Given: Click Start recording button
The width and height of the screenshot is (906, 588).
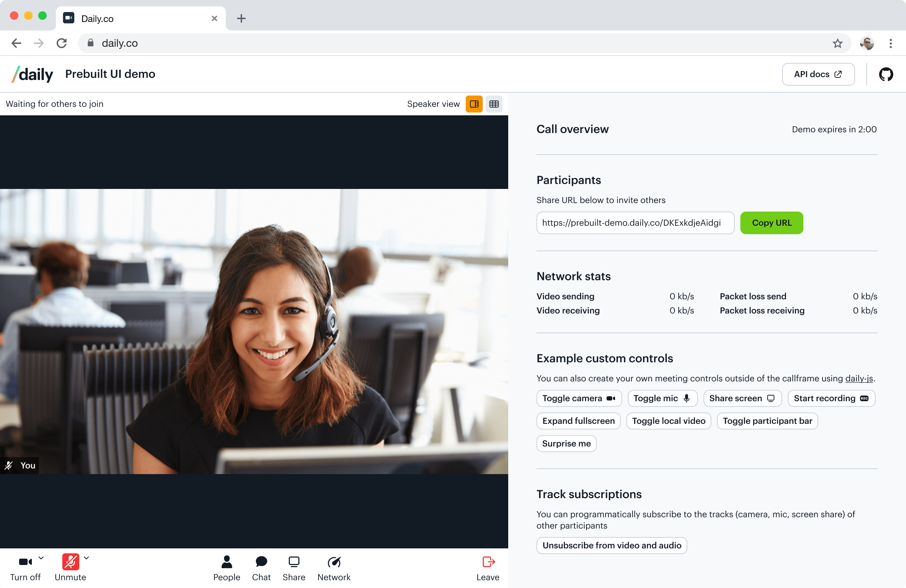Looking at the screenshot, I should (x=831, y=398).
